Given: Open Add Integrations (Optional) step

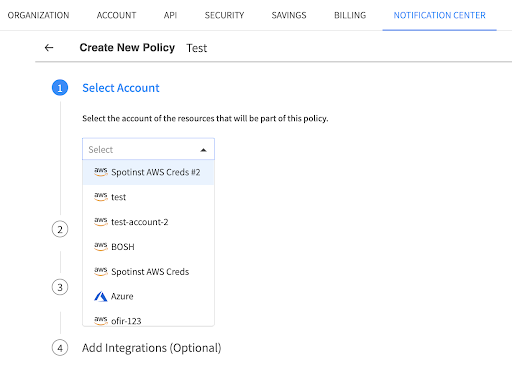Looking at the screenshot, I should click(x=152, y=348).
